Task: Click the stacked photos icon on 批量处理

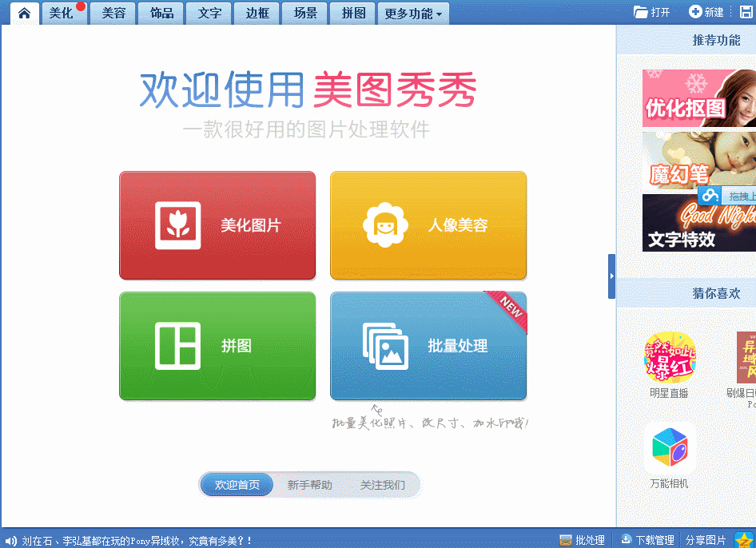Action: coord(385,346)
